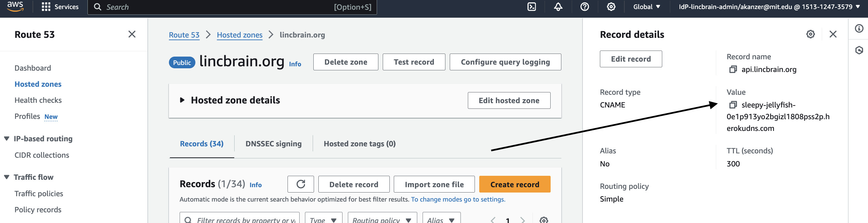
Task: Open console settings gear in top bar
Action: click(x=611, y=7)
